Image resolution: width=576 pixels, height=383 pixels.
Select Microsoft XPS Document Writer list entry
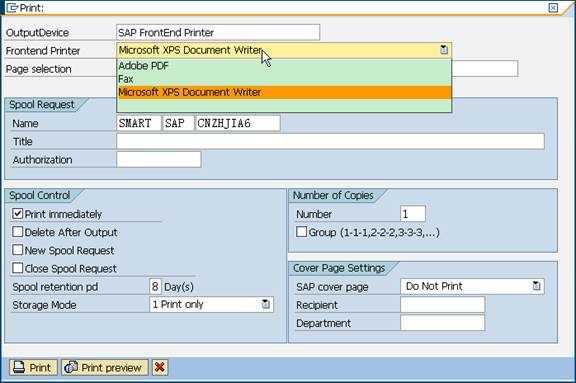pos(284,92)
